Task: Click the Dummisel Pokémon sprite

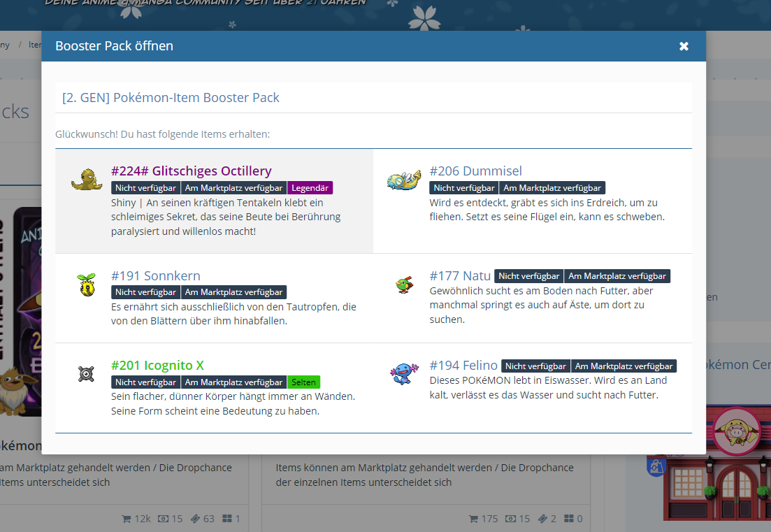Action: [404, 180]
